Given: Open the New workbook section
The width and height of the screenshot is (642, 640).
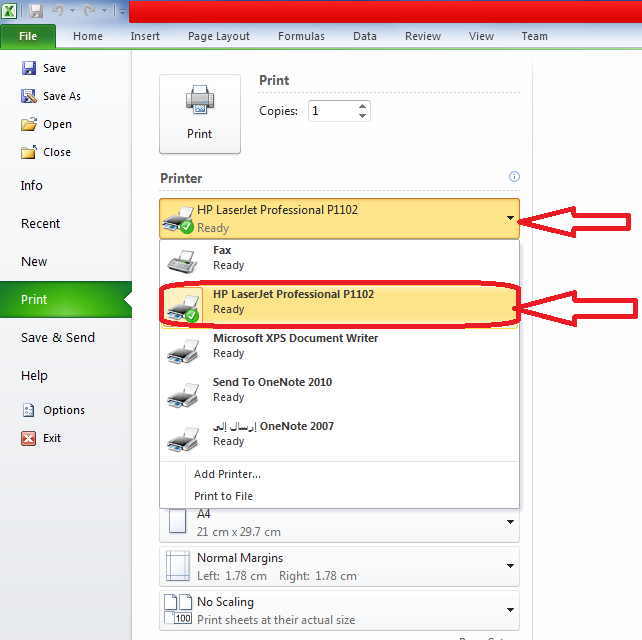Looking at the screenshot, I should tap(34, 262).
